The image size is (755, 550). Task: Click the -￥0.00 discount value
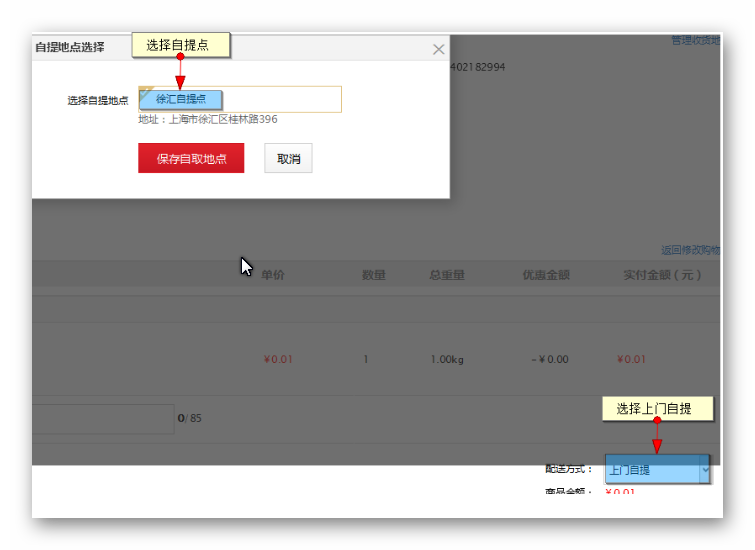click(x=550, y=359)
